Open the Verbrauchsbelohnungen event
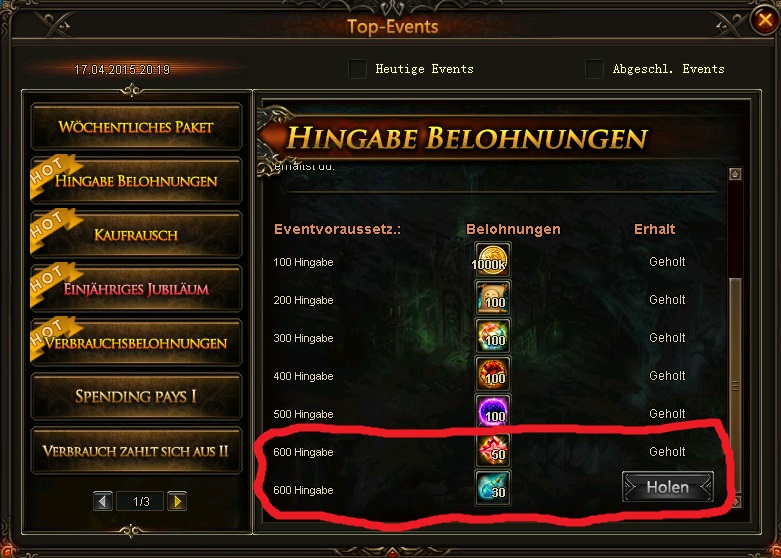The width and height of the screenshot is (781, 558). [x=136, y=343]
